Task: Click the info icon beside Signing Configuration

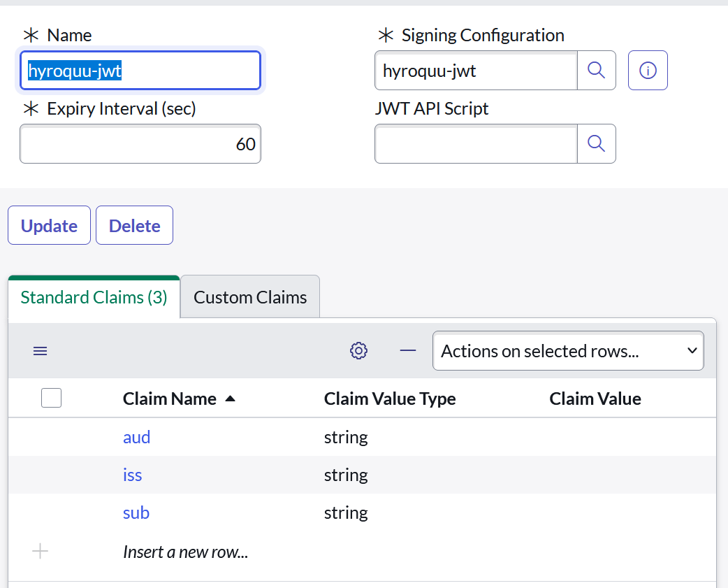Action: tap(648, 70)
